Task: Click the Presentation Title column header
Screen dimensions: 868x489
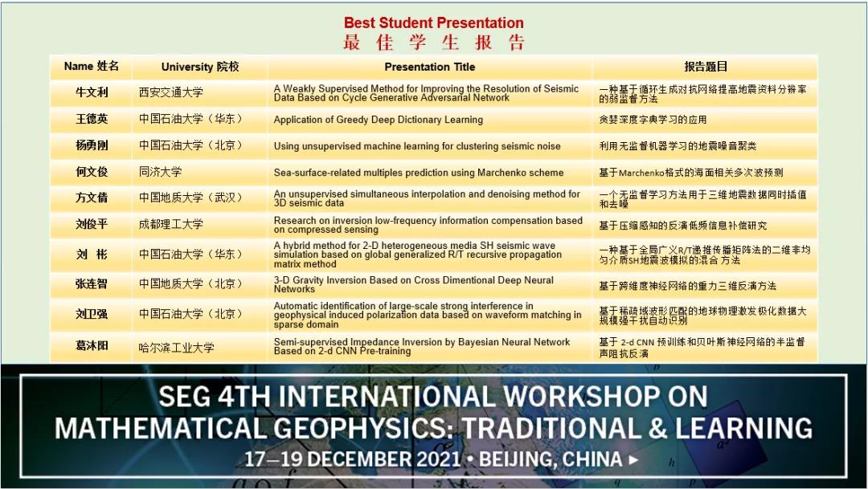Action: pyautogui.click(x=429, y=67)
